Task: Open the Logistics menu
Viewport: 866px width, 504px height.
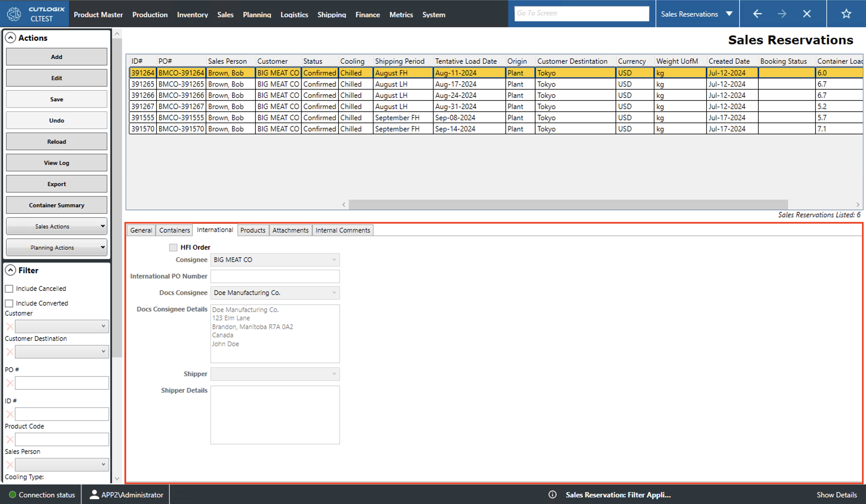Action: [x=294, y=14]
